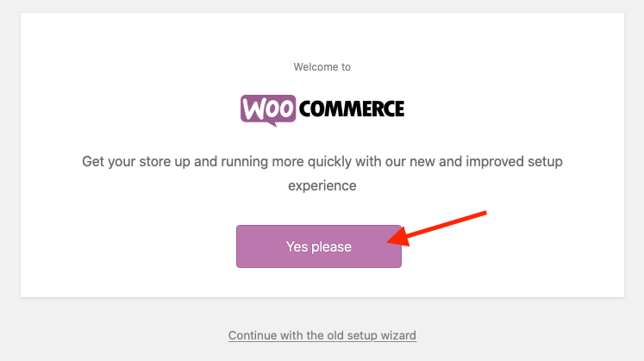This screenshot has height=361, width=644.
Task: Click the 'Welcome to' text
Action: coord(322,66)
